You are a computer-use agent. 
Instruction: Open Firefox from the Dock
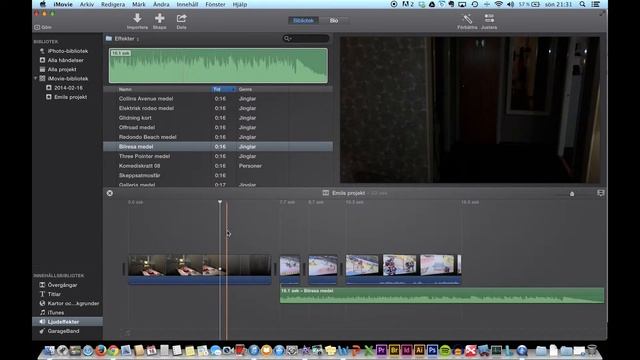(x=100, y=350)
